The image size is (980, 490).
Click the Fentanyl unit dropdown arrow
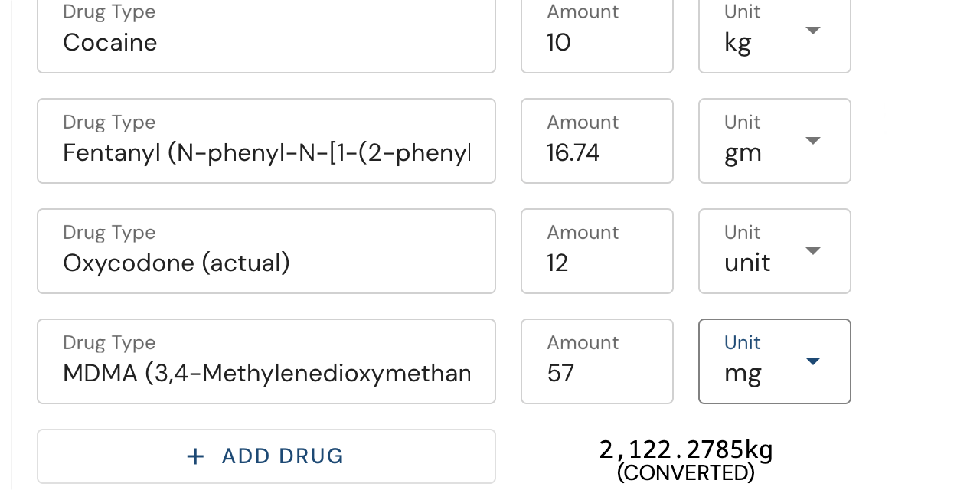pyautogui.click(x=813, y=140)
